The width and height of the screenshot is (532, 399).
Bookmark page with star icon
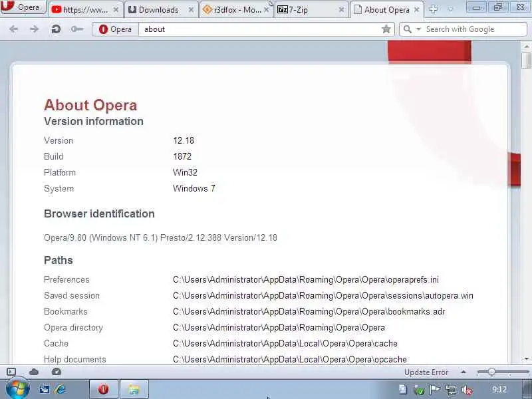point(386,29)
